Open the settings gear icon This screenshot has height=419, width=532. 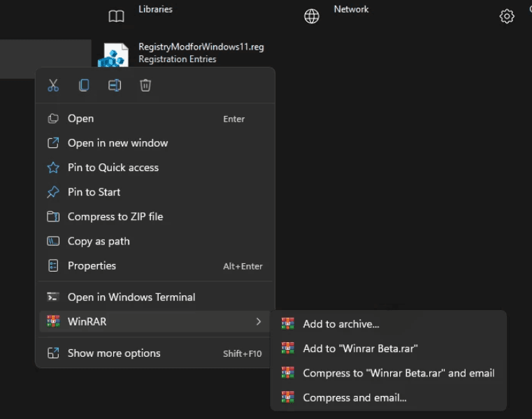point(507,16)
